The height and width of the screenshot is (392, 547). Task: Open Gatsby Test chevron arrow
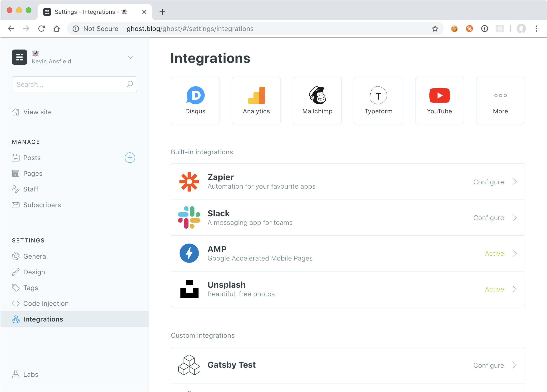coord(514,365)
